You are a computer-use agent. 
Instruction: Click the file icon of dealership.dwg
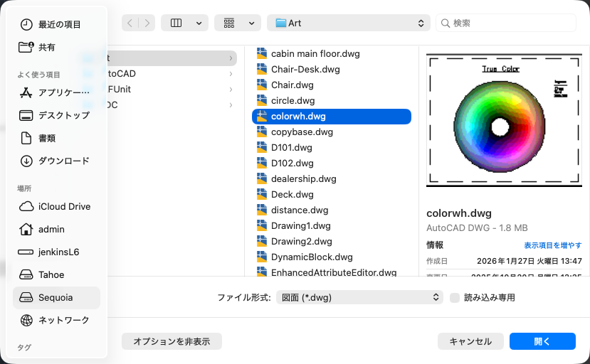262,178
